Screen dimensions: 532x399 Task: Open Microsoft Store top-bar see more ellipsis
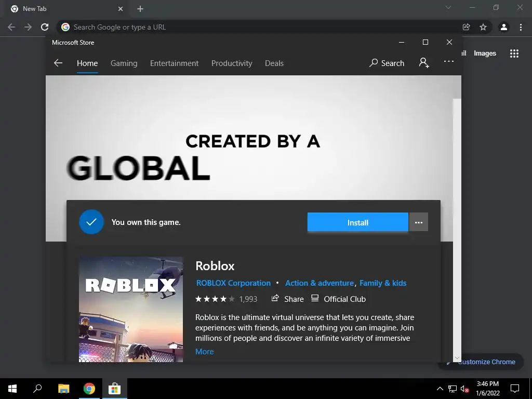448,61
